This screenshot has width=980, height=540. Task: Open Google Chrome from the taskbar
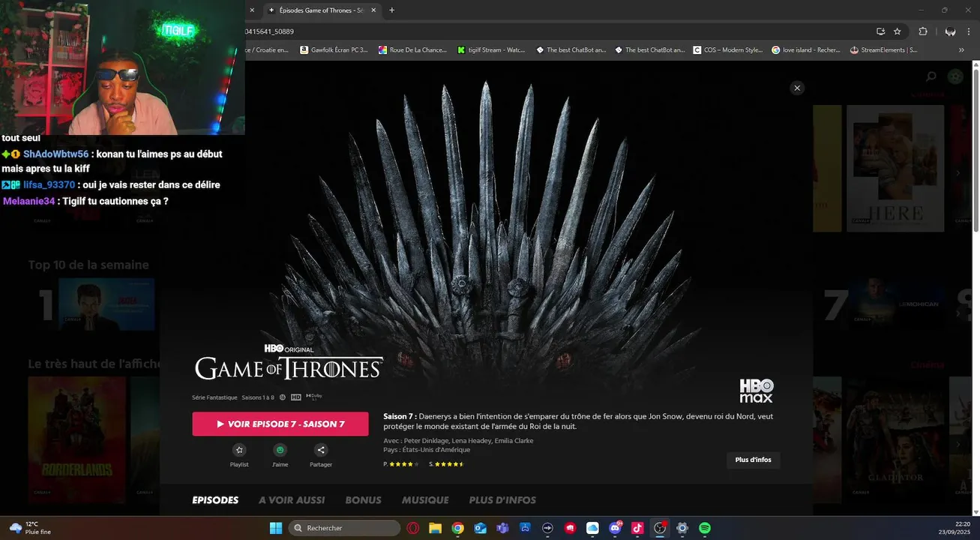pyautogui.click(x=457, y=528)
